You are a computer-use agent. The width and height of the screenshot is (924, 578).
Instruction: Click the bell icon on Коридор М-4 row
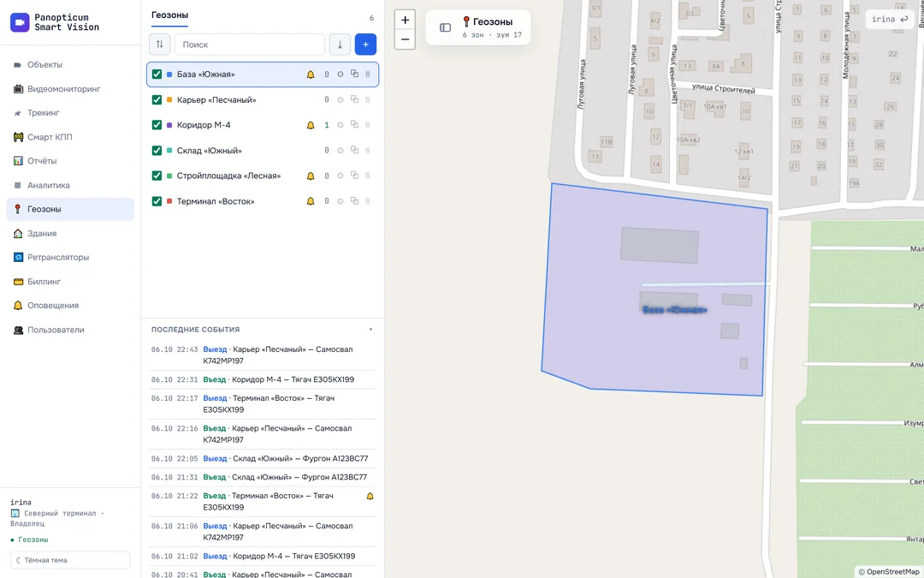pos(311,125)
